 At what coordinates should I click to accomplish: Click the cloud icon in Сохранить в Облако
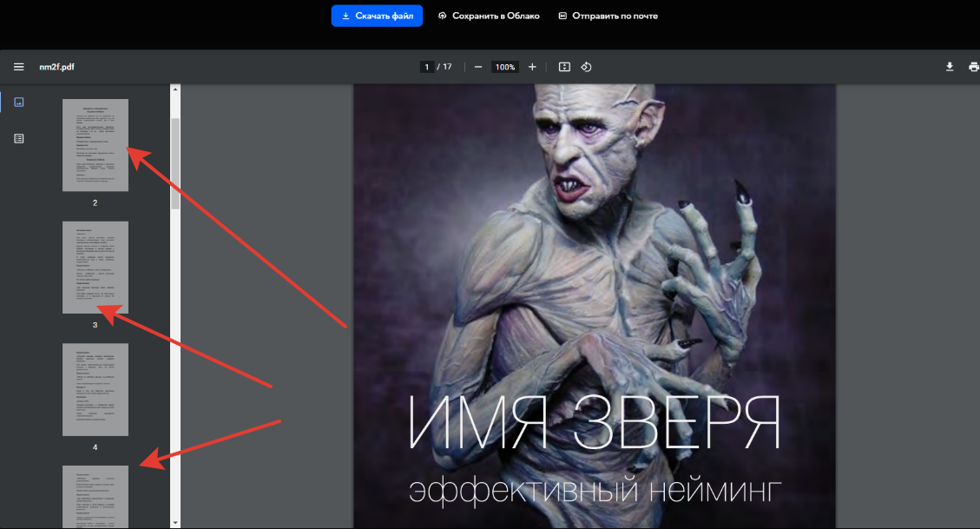[x=443, y=16]
